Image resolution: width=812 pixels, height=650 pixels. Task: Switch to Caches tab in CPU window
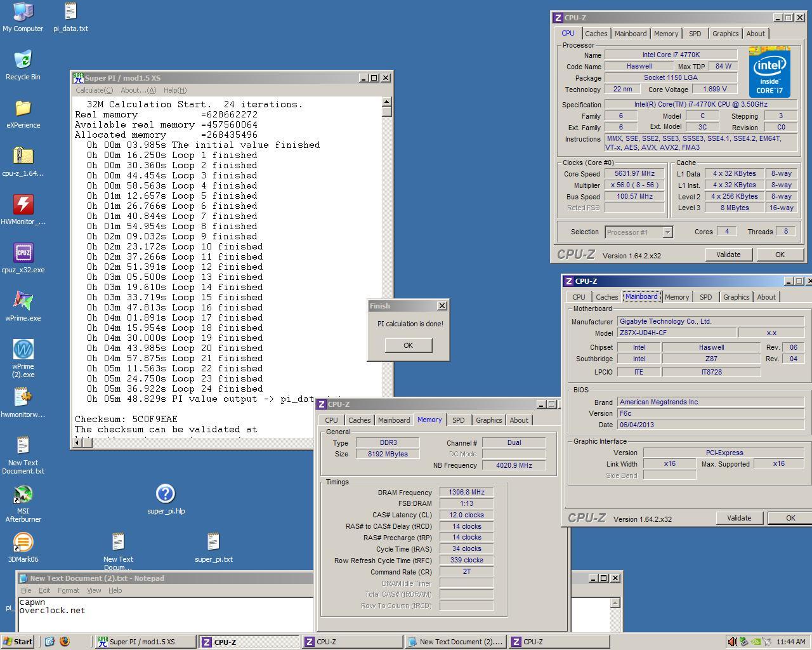click(596, 34)
